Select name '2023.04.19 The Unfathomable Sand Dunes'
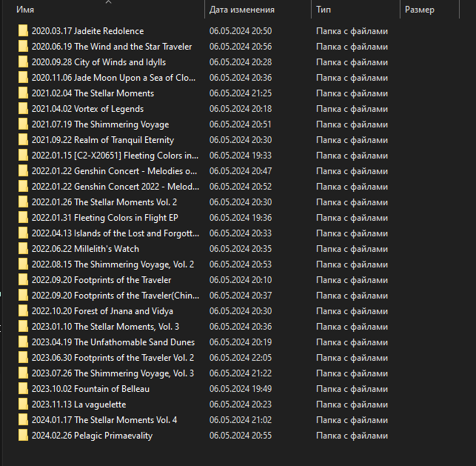This screenshot has height=466, width=476. click(x=113, y=342)
